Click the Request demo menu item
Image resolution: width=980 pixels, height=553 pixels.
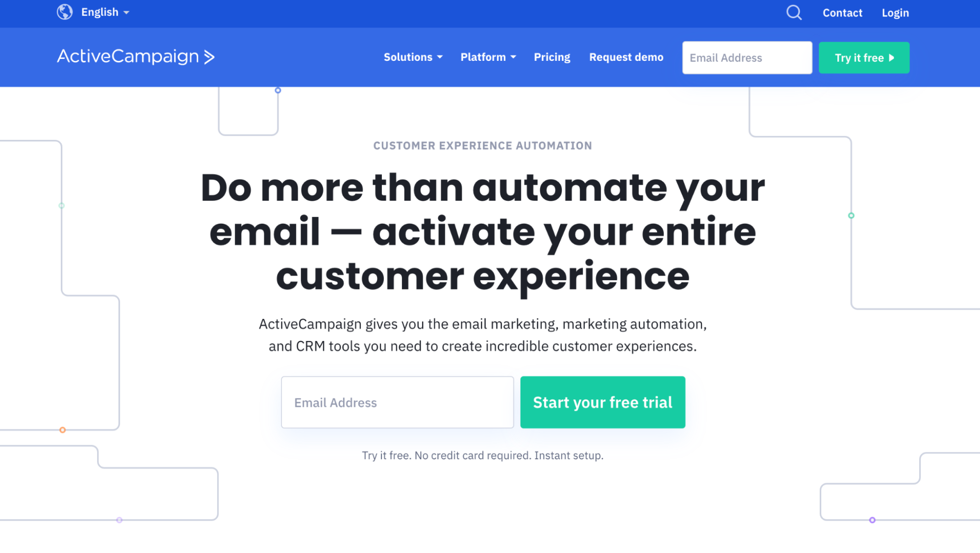pyautogui.click(x=627, y=57)
